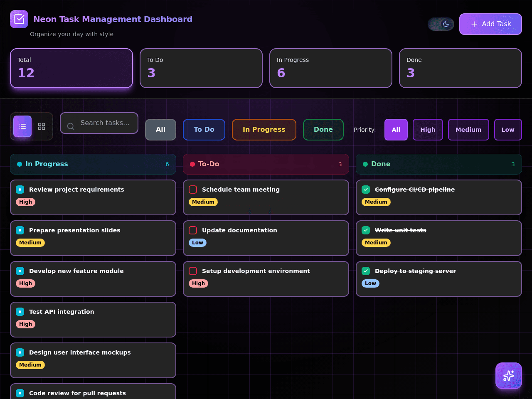The width and height of the screenshot is (532, 399).
Task: Click the Medium badge on Schedule team meeting
Action: point(203,202)
